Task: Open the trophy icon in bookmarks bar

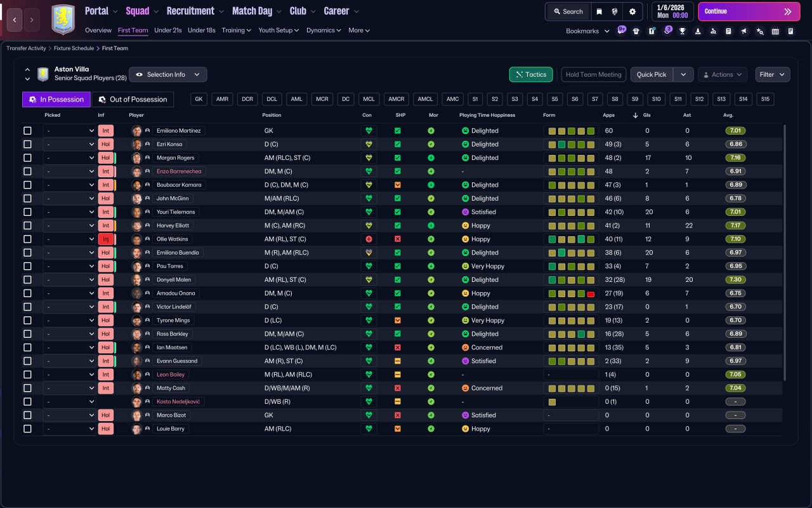Action: pyautogui.click(x=683, y=31)
